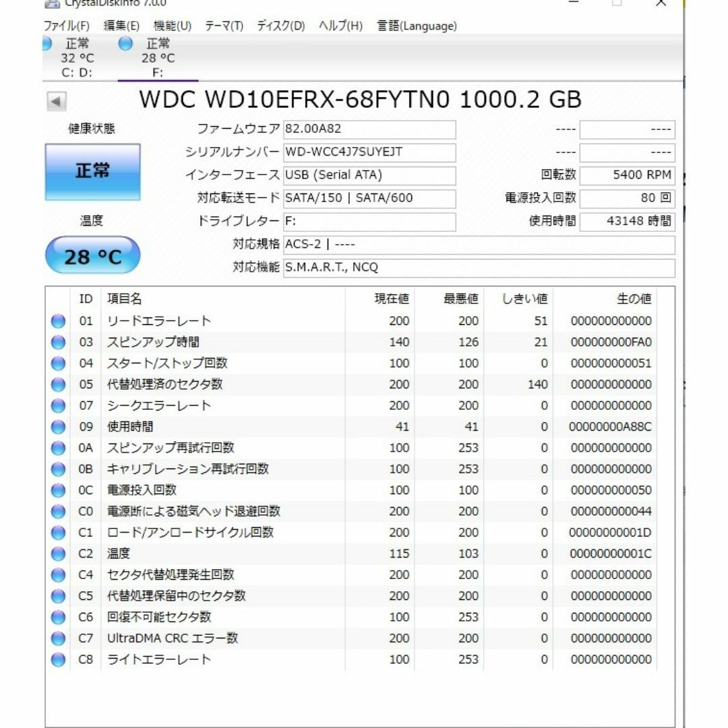Click raw value 000000000051
Image resolution: width=728 pixels, height=728 pixels.
pyautogui.click(x=611, y=363)
